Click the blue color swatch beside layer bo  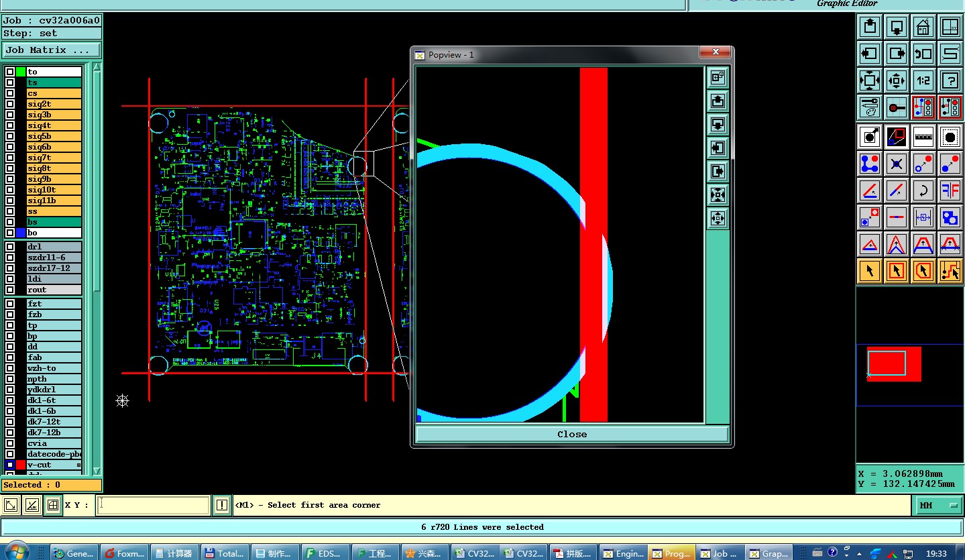coord(21,233)
